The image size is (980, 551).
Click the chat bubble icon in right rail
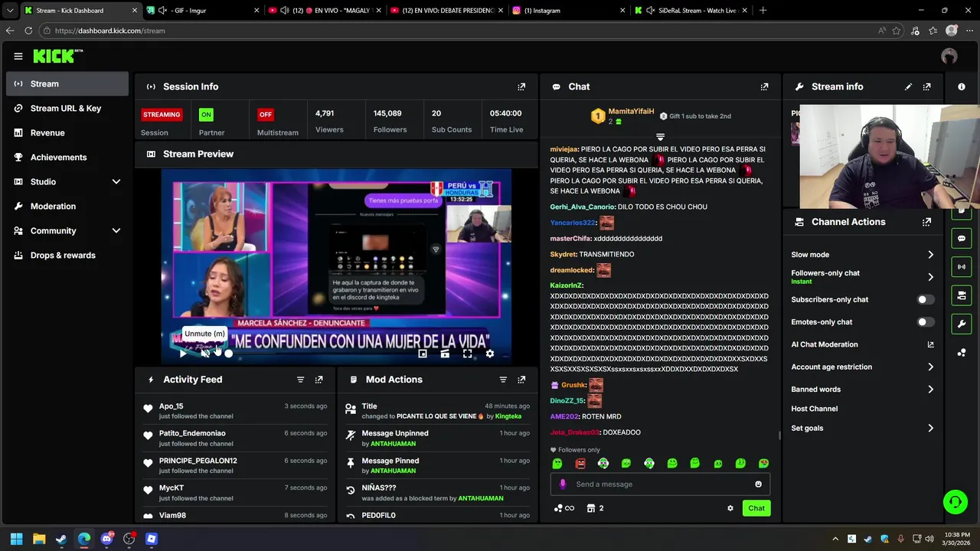(962, 239)
